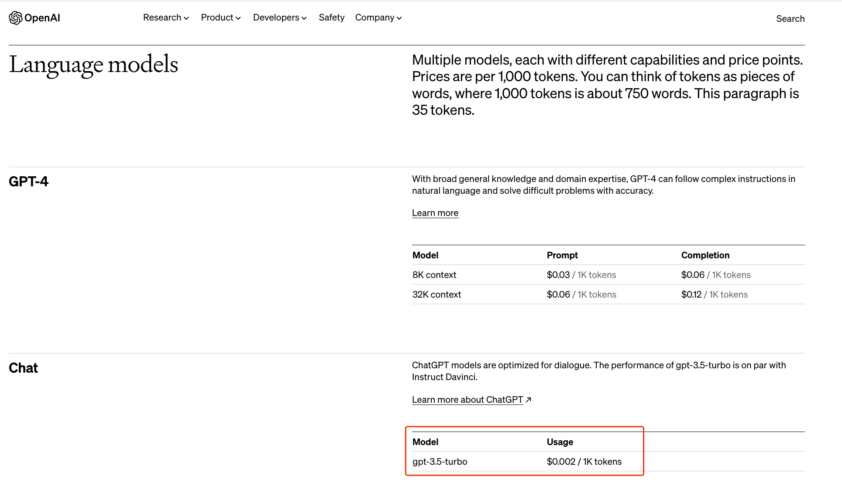Select the 8K context cell
This screenshot has height=504, width=842.
pos(434,275)
